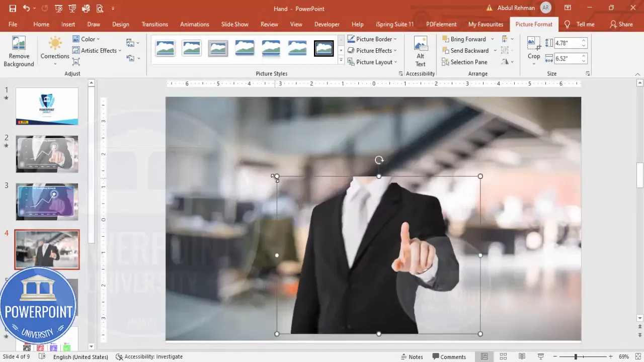
Task: Open Picture Border dropdown
Action: click(372, 39)
